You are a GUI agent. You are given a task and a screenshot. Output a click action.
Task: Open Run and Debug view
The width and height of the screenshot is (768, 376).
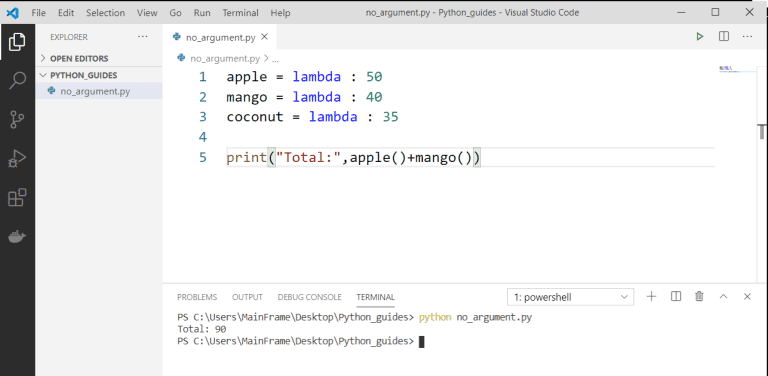pos(17,159)
